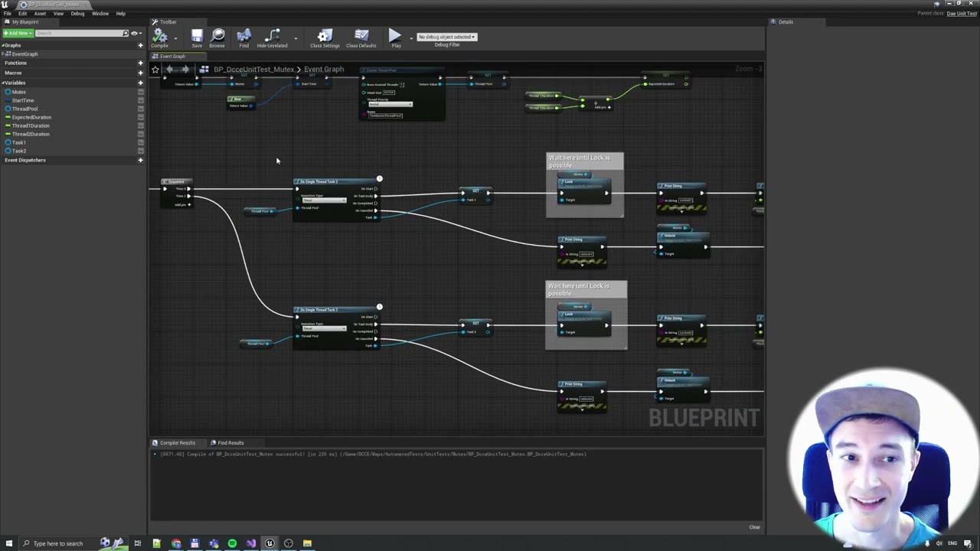Open Class Settings
980x551 pixels.
pos(325,36)
